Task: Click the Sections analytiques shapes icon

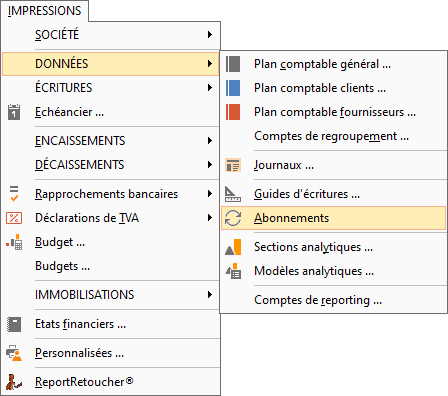Action: pos(233,247)
